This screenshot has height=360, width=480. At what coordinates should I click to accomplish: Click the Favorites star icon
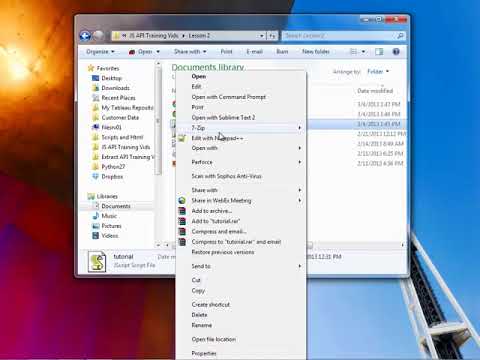[x=91, y=68]
